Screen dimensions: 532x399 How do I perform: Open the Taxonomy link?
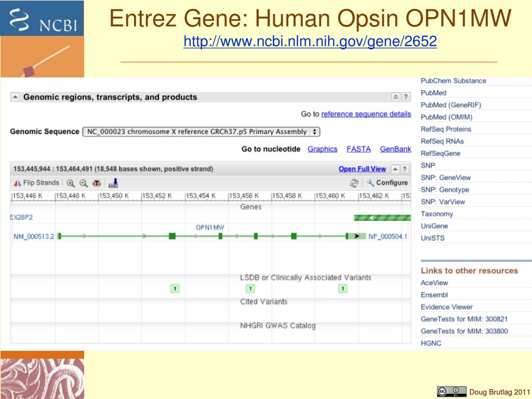pos(436,214)
